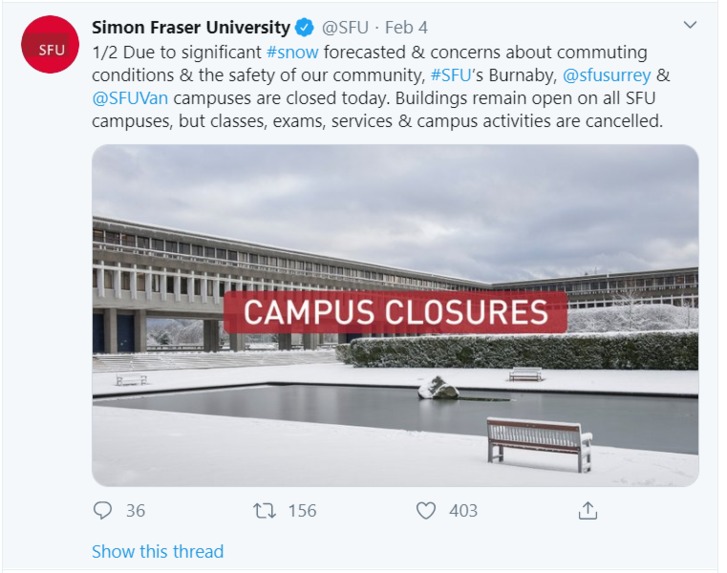
Task: Click the 36 replies count
Action: [135, 511]
